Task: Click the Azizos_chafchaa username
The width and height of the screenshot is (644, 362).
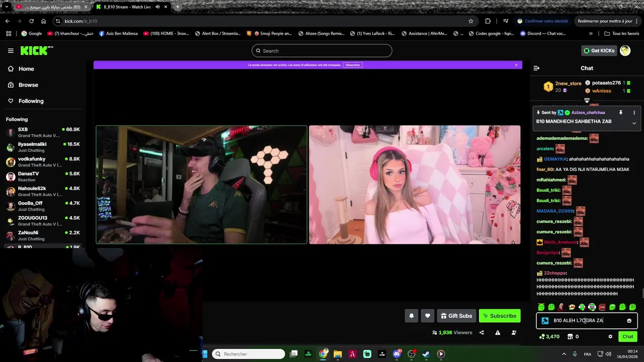Action: 588,113
